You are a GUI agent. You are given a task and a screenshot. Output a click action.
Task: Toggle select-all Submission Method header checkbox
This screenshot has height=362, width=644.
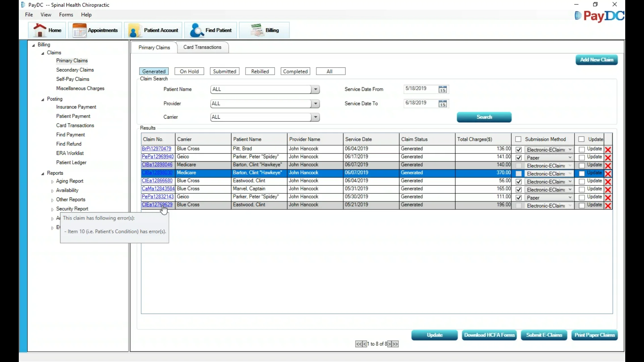click(x=518, y=139)
